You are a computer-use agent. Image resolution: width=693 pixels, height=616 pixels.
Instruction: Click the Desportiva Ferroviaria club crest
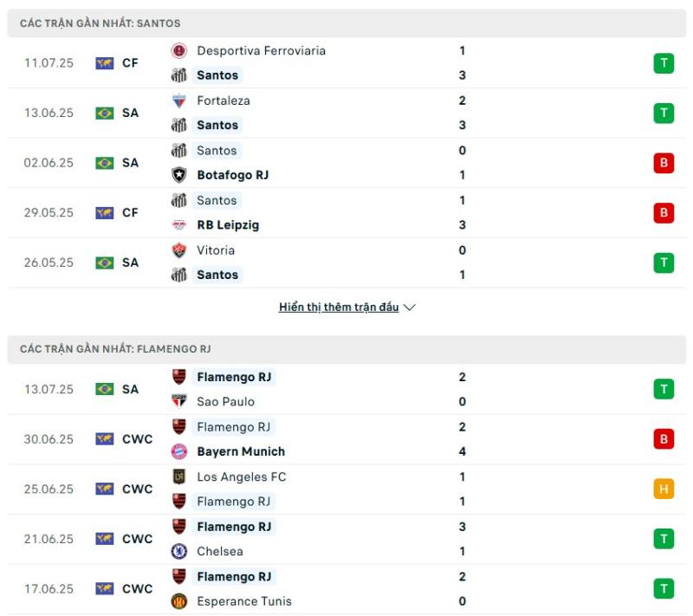coord(179,51)
